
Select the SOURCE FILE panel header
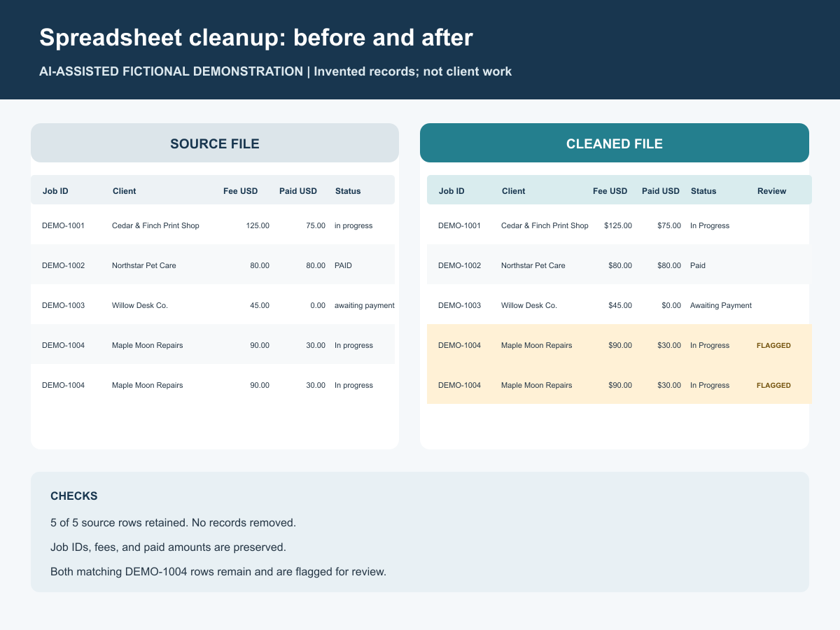[x=215, y=143]
